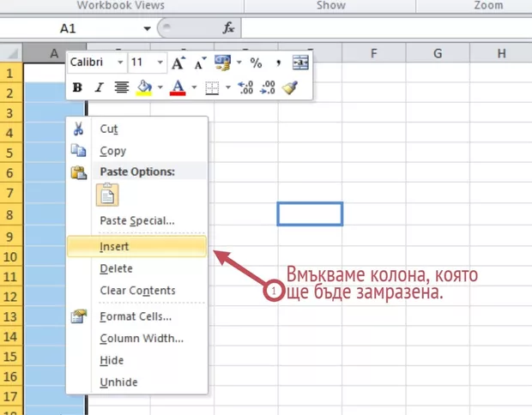Click the Name Box showing A1
This screenshot has width=532, height=415.
70,28
